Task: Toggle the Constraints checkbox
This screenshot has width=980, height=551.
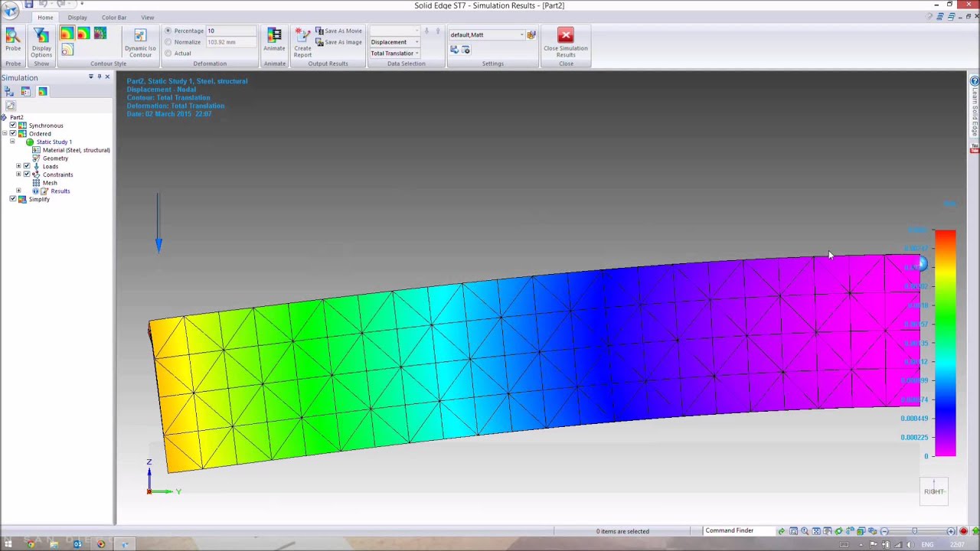Action: click(27, 174)
